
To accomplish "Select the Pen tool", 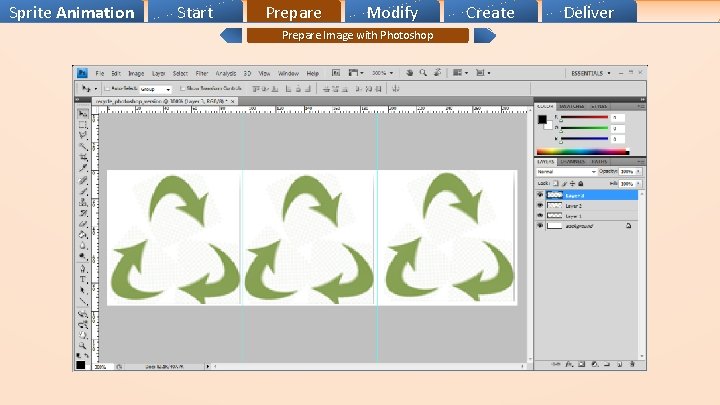I will [x=83, y=269].
